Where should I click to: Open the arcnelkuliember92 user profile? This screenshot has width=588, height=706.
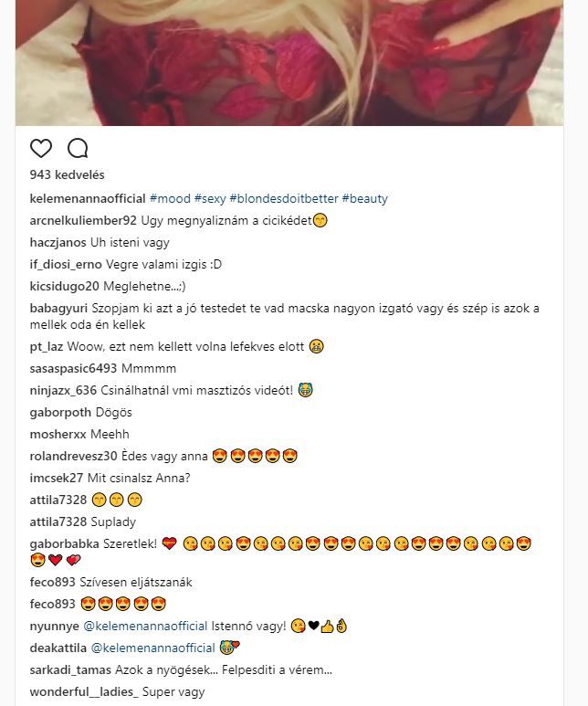tap(83, 221)
